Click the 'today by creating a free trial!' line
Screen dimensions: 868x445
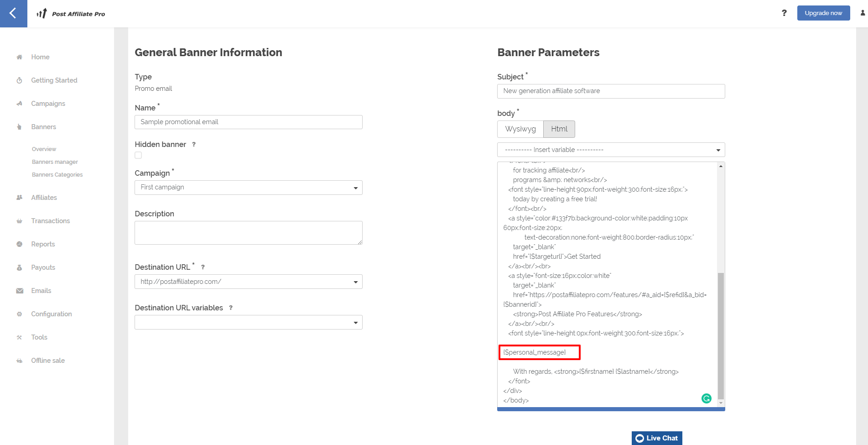coord(555,199)
